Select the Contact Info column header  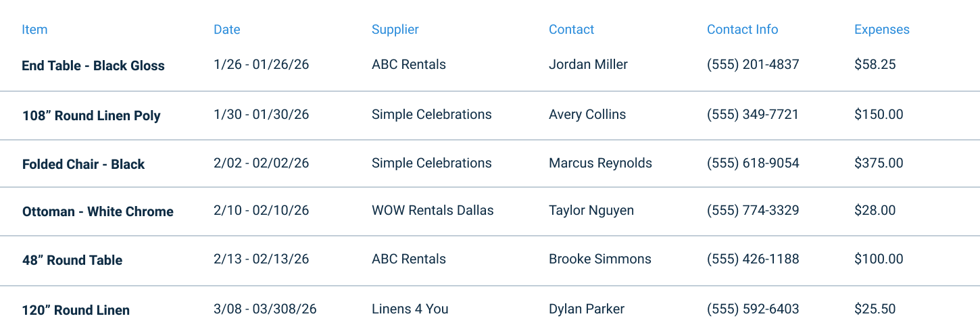pos(742,30)
